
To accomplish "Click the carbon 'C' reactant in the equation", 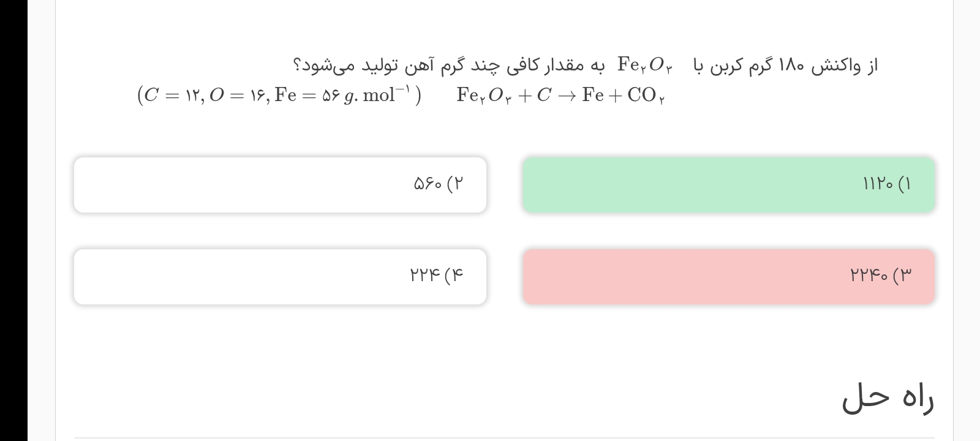I will (544, 96).
